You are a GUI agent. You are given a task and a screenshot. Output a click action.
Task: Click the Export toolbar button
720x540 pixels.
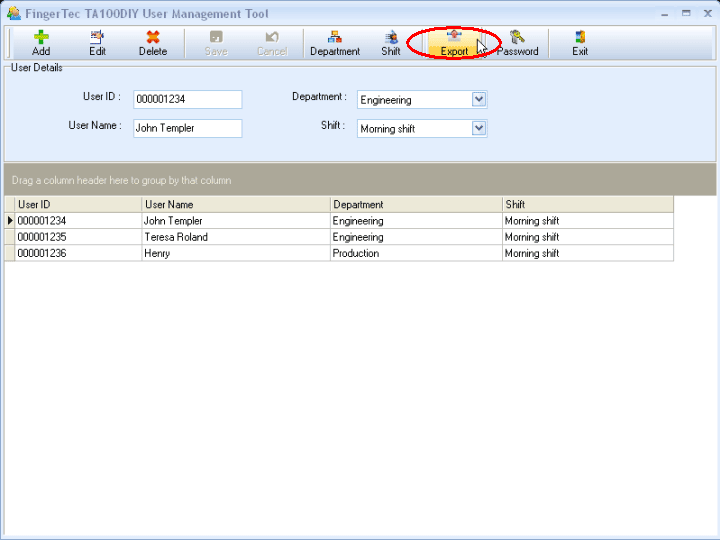click(454, 43)
